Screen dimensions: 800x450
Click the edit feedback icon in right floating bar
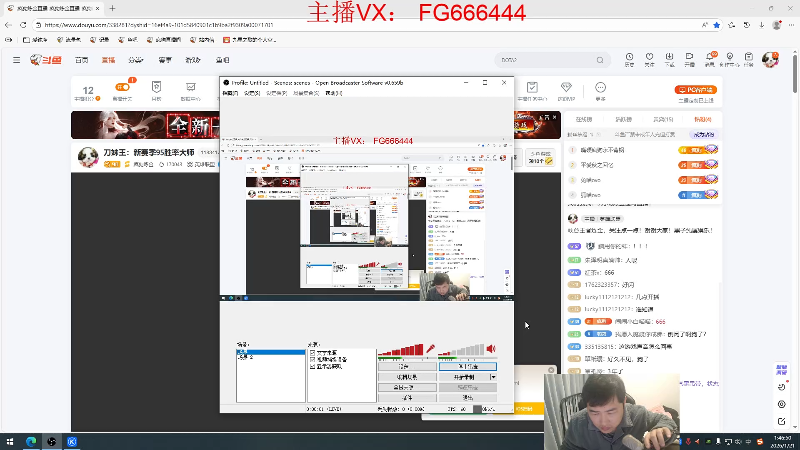pos(782,421)
